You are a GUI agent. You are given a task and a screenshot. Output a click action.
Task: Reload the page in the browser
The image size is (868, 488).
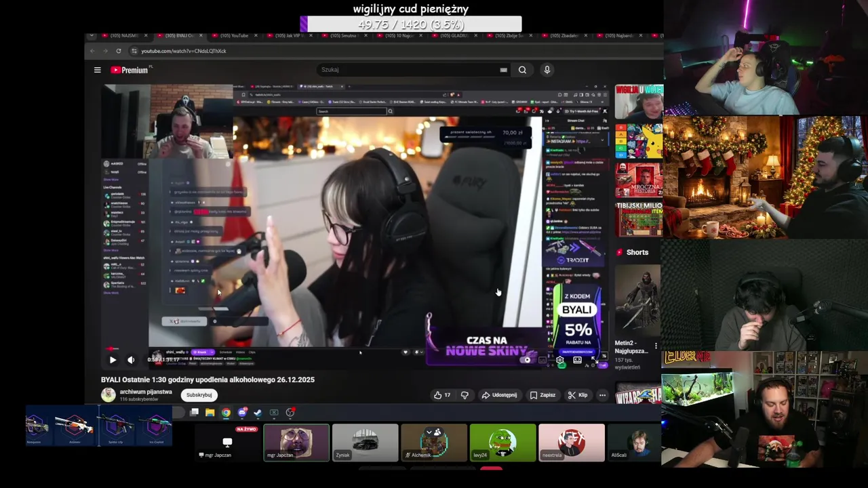[x=119, y=51]
